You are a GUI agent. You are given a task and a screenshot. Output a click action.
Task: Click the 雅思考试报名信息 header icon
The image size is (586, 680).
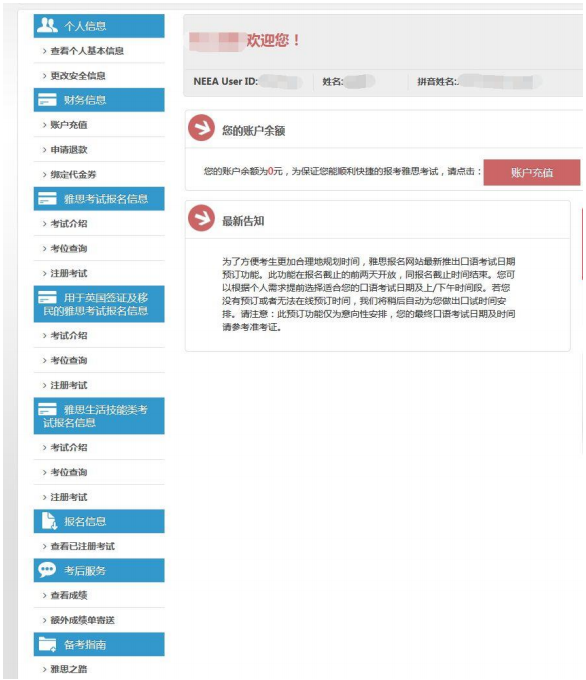point(47,199)
